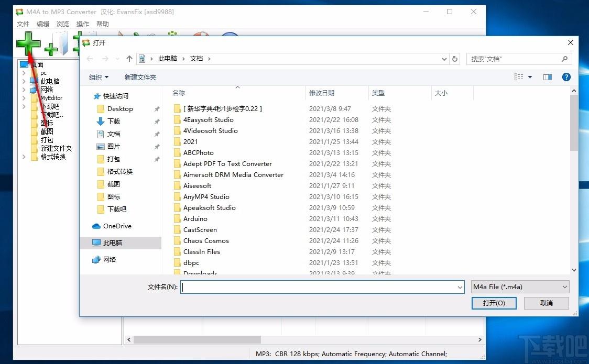Open the 编辑 menu
The image size is (589, 364).
pyautogui.click(x=43, y=24)
